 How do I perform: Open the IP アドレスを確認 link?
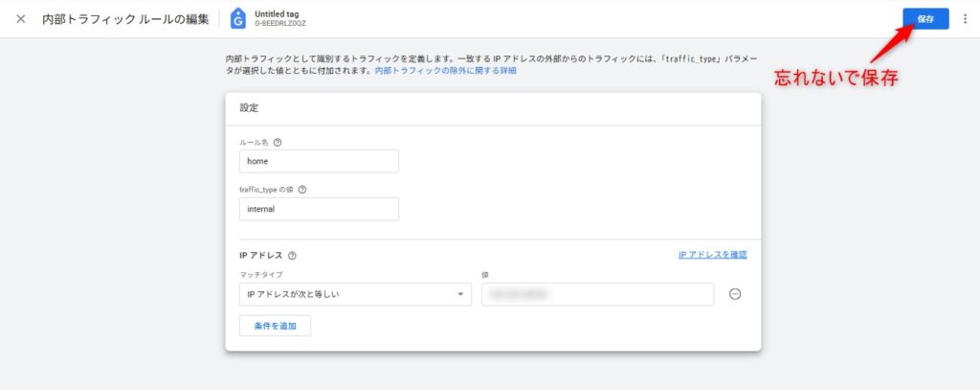[x=712, y=255]
